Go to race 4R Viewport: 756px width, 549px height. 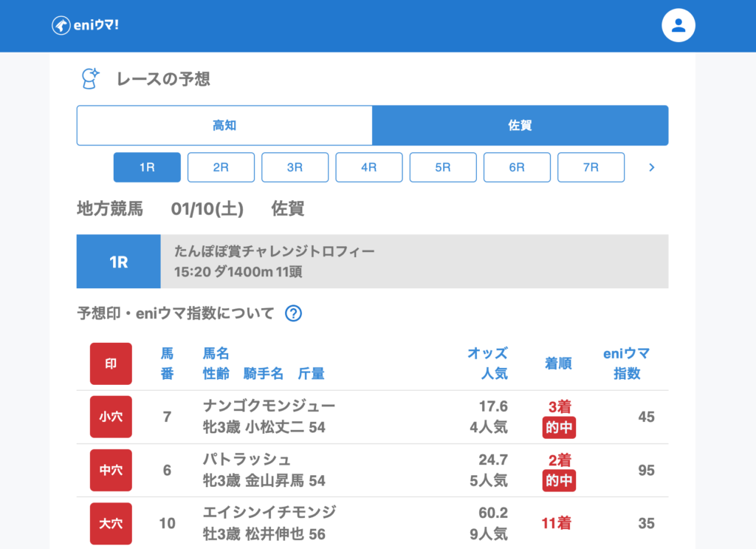369,168
